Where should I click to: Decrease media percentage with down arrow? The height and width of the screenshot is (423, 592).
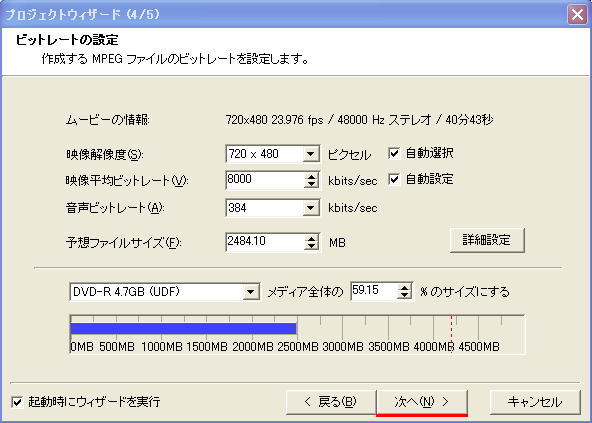404,295
